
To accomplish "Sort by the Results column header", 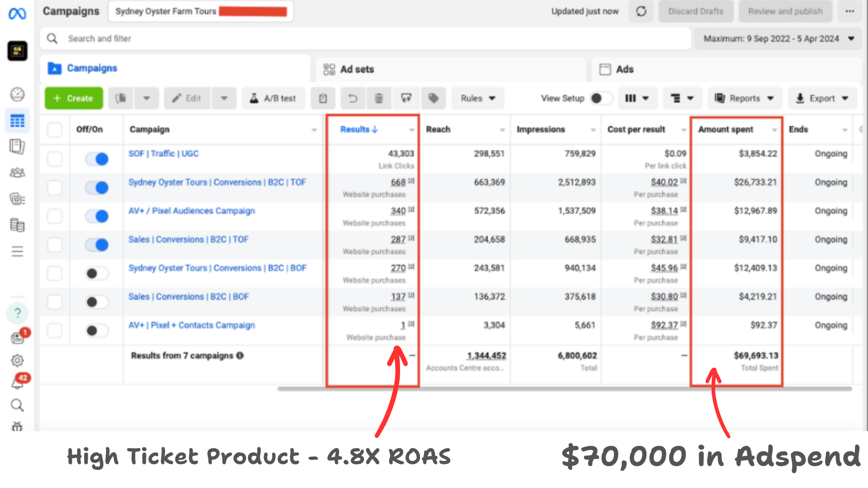I will click(x=359, y=130).
